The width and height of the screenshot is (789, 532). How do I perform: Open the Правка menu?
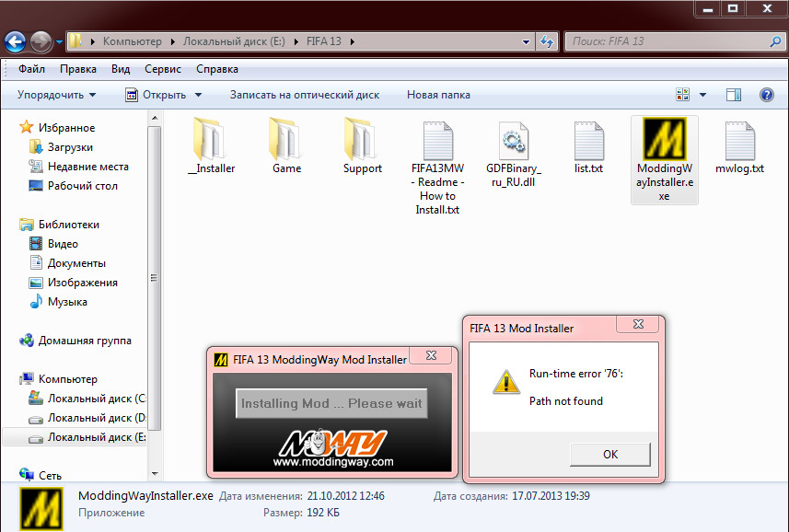(78, 69)
